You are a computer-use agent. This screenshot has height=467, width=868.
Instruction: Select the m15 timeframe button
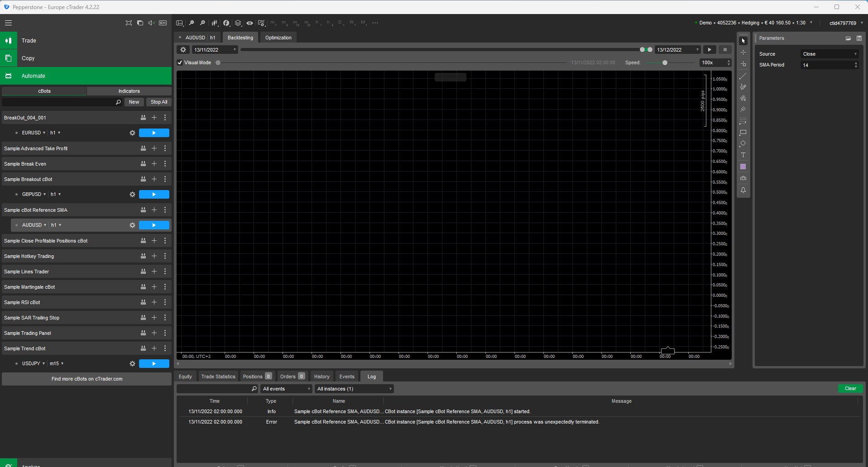pyautogui.click(x=296, y=23)
